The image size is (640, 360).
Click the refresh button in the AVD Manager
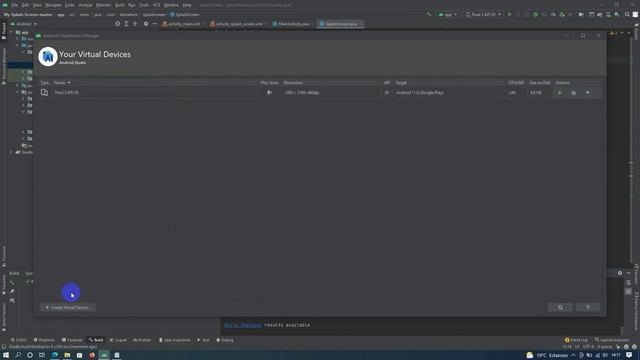point(560,307)
